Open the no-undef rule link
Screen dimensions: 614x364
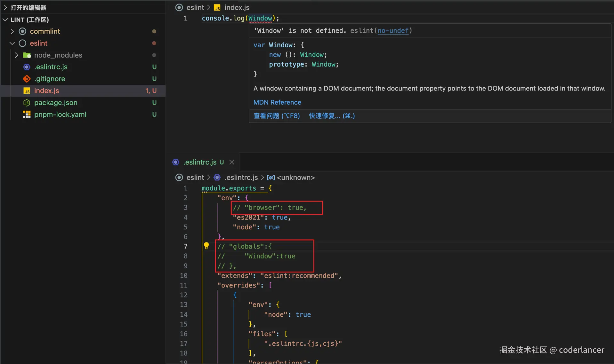tap(393, 31)
